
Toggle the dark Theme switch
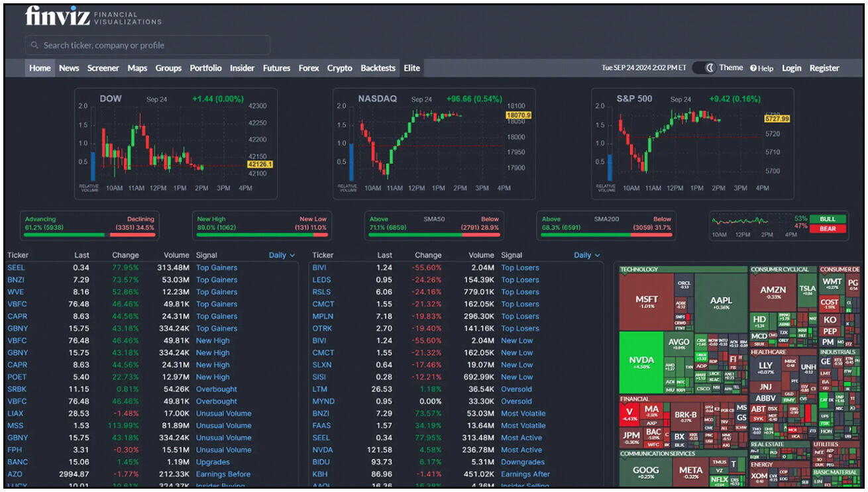pyautogui.click(x=704, y=68)
